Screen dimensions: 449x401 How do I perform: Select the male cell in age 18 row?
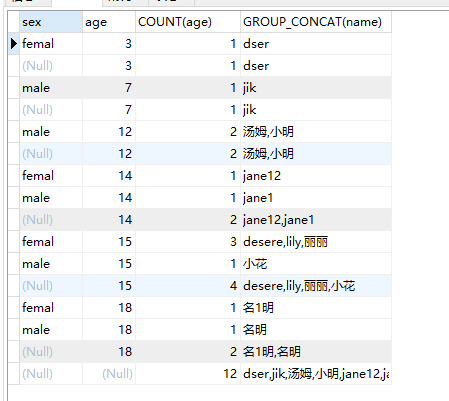click(51, 330)
